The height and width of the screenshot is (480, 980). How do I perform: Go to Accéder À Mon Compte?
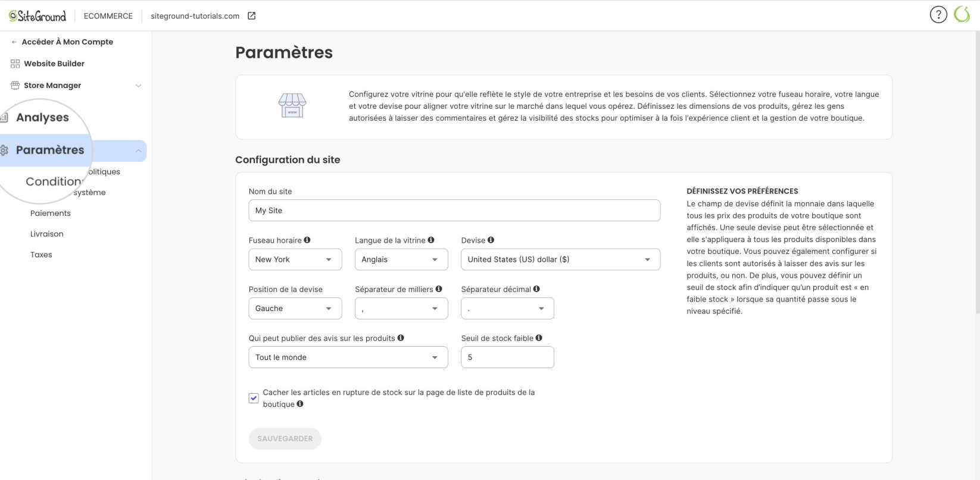pos(67,42)
